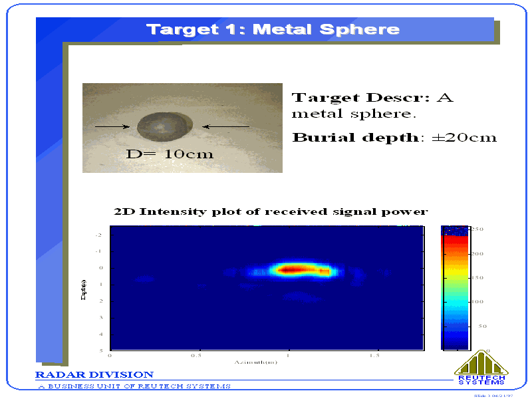Viewport: 532px width, 399px height.
Task: Click the slide number and date footer
Action: click(x=493, y=396)
